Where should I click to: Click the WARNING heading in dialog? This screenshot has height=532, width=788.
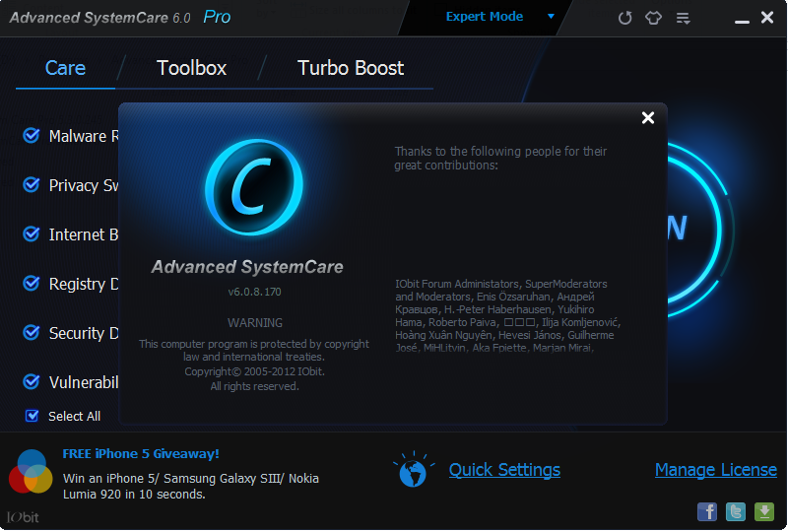click(x=255, y=323)
